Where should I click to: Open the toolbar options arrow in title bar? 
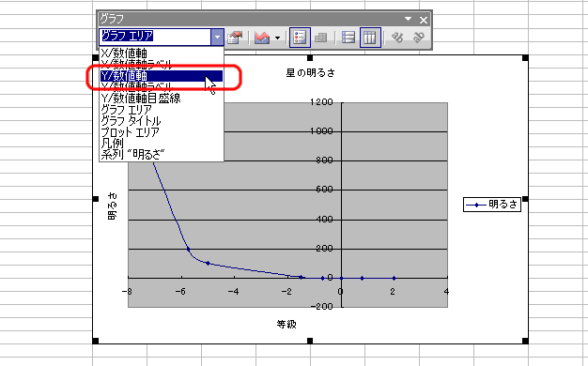[408, 19]
